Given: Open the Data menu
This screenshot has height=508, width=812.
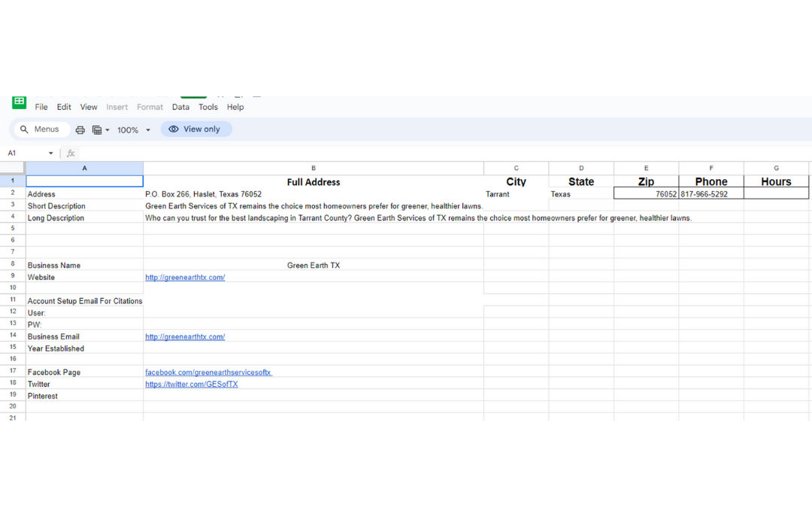Looking at the screenshot, I should pyautogui.click(x=180, y=107).
